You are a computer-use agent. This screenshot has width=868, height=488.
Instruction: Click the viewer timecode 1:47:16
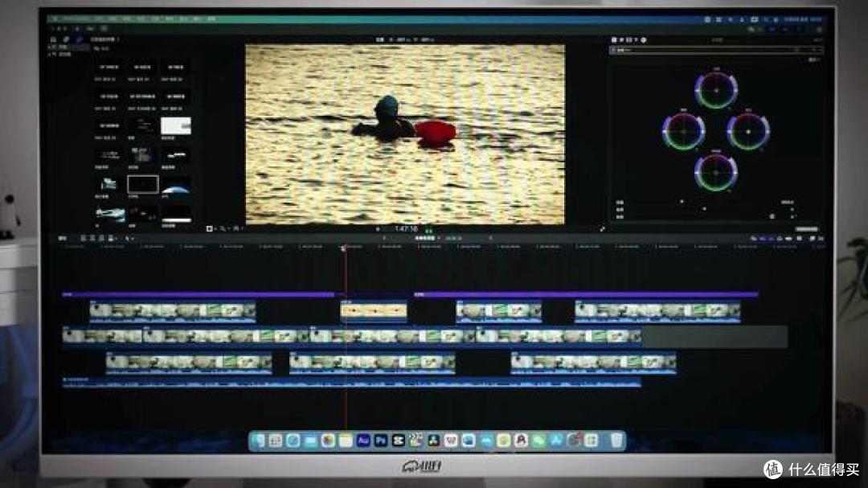point(406,229)
